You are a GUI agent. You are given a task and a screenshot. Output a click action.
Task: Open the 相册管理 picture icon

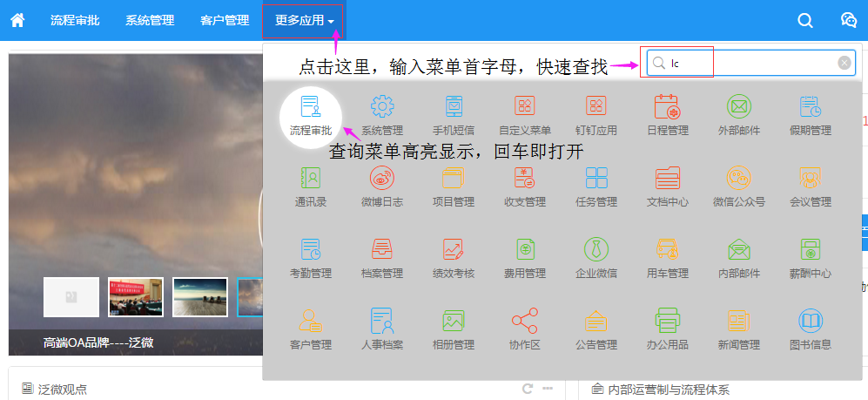(x=454, y=321)
